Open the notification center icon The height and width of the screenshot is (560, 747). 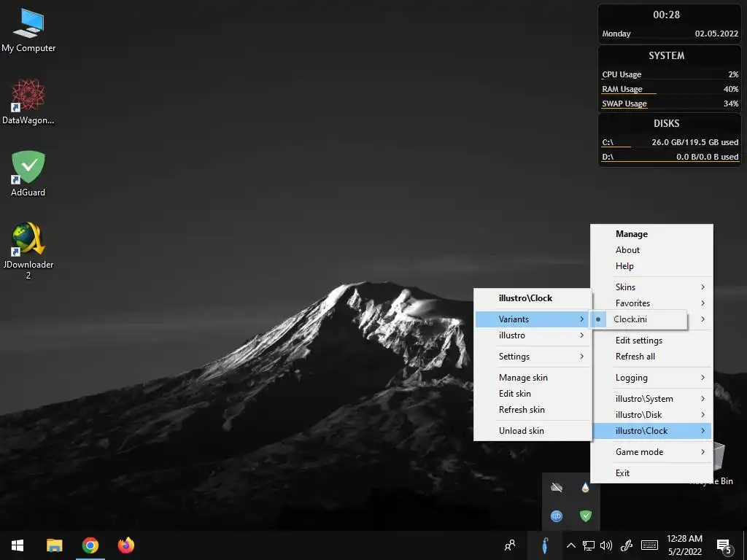coord(724,547)
